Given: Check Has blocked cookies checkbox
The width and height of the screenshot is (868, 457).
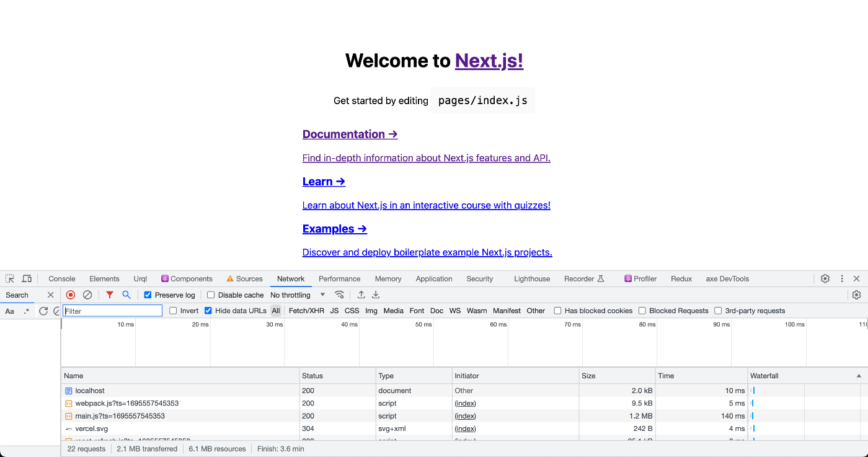Looking at the screenshot, I should point(557,311).
